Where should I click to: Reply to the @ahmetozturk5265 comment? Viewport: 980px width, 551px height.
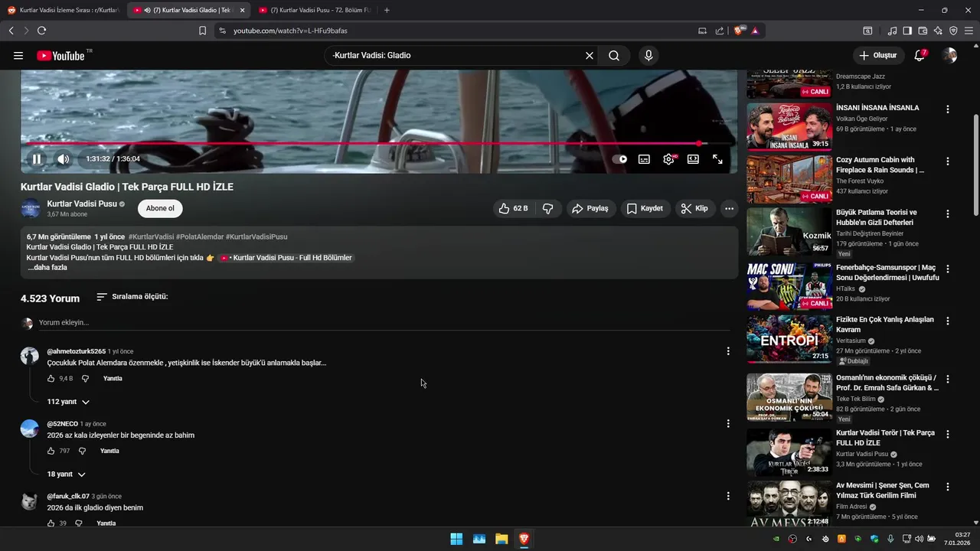(x=113, y=379)
